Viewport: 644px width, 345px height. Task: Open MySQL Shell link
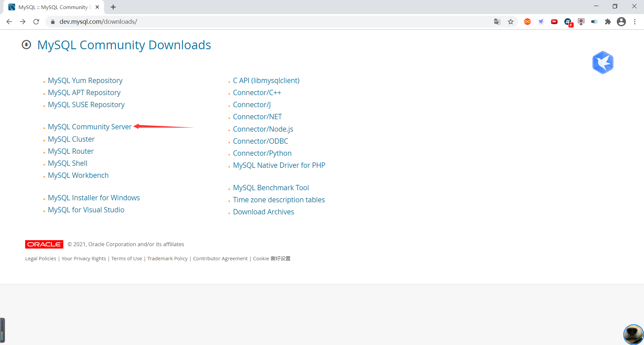click(68, 163)
